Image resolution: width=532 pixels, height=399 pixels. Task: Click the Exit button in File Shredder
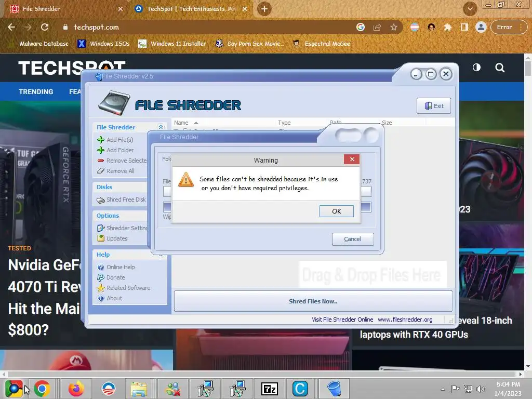tap(434, 106)
